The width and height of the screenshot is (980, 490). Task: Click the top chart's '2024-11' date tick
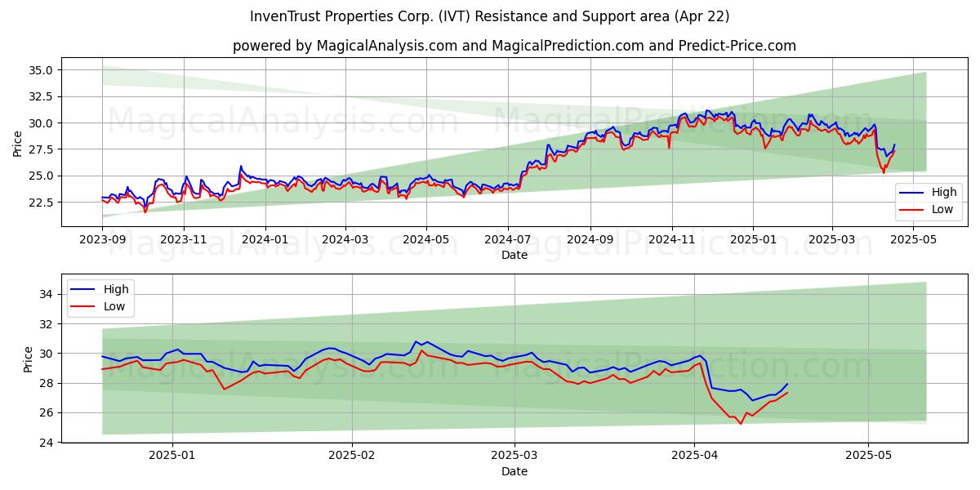[671, 240]
